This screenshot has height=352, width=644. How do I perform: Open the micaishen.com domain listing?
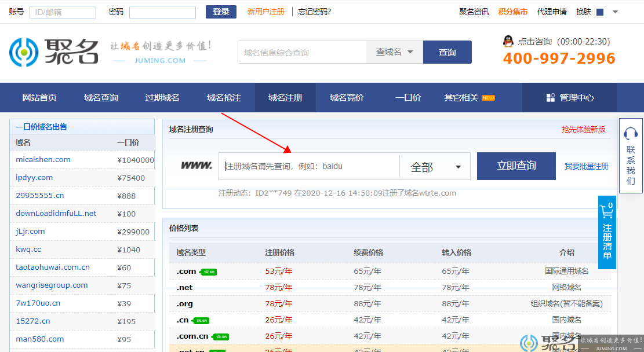click(43, 160)
